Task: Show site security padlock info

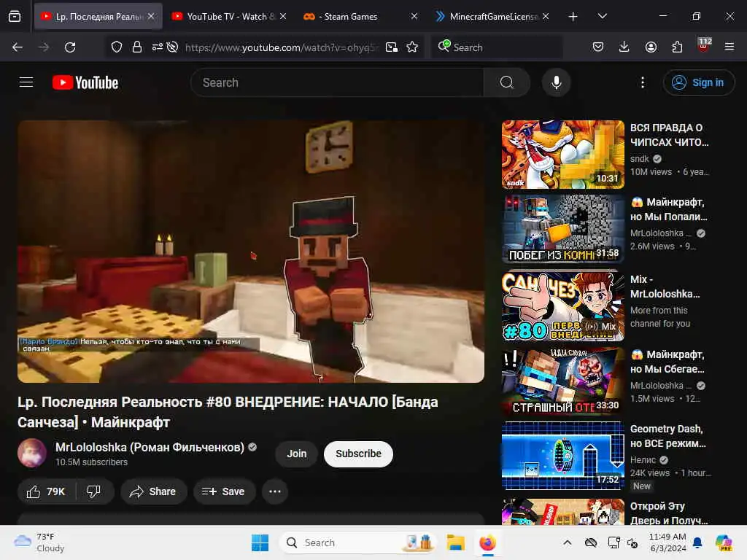Action: (x=137, y=47)
